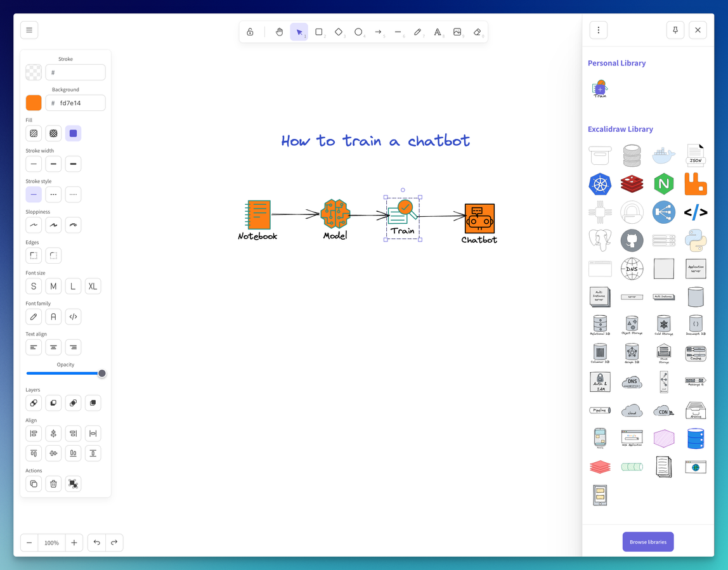Select the Eraser tool

pos(478,32)
